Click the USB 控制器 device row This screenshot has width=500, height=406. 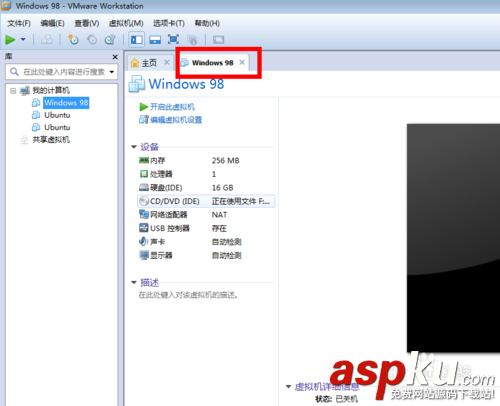(x=206, y=228)
